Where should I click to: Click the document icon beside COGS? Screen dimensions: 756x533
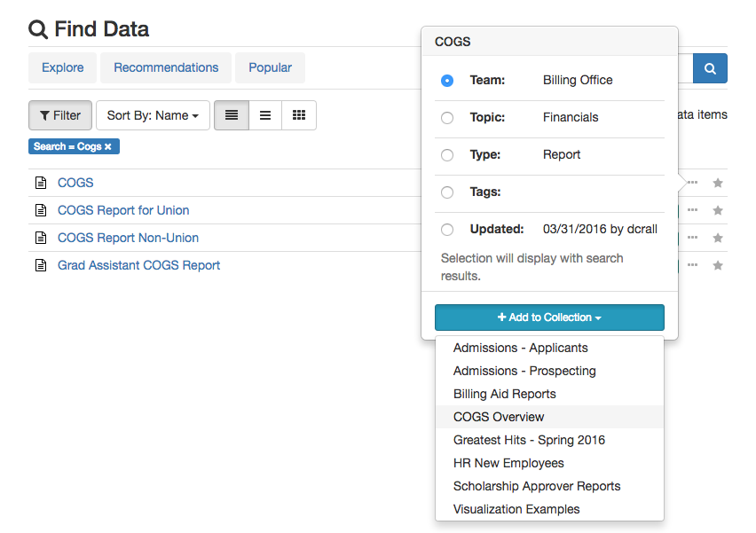pos(41,183)
